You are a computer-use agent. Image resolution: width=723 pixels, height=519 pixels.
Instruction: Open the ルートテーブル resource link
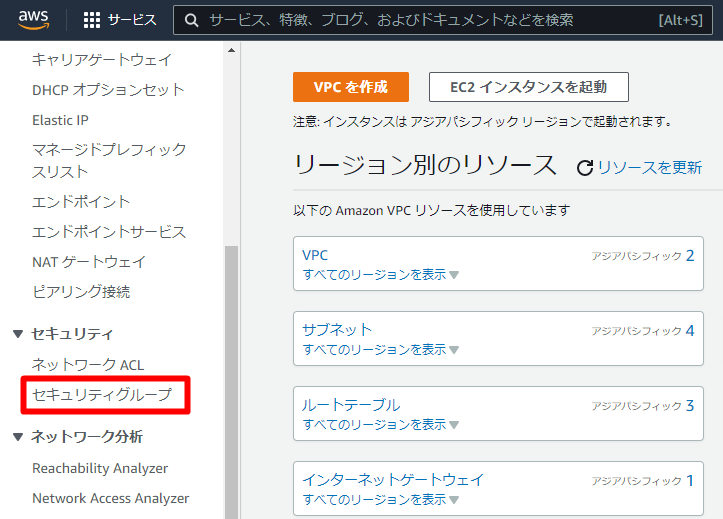tap(351, 405)
